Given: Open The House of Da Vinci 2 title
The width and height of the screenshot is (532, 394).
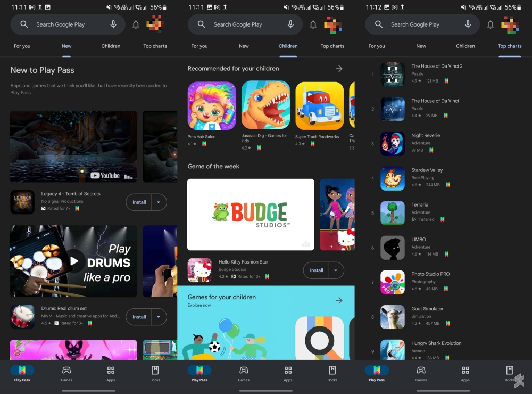Looking at the screenshot, I should [x=437, y=66].
